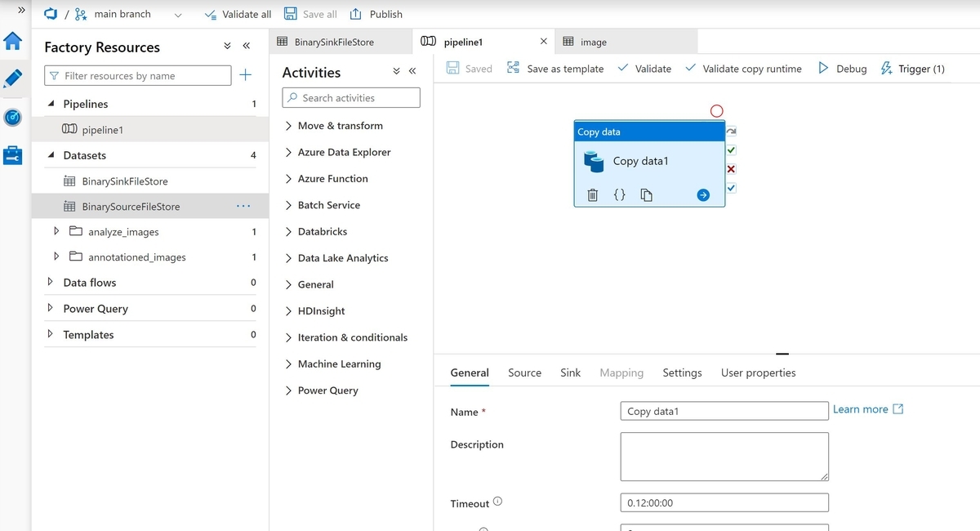Add a new resource with plus icon
The height and width of the screenshot is (531, 980).
(246, 75)
